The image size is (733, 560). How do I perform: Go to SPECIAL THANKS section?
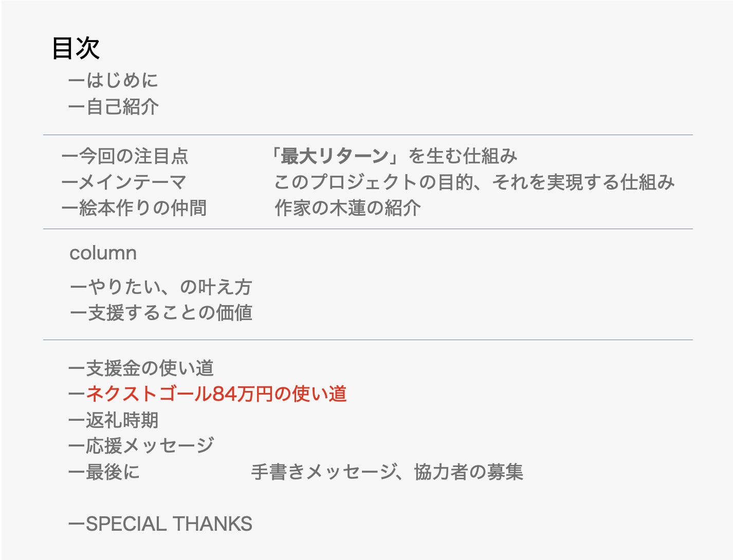point(160,524)
